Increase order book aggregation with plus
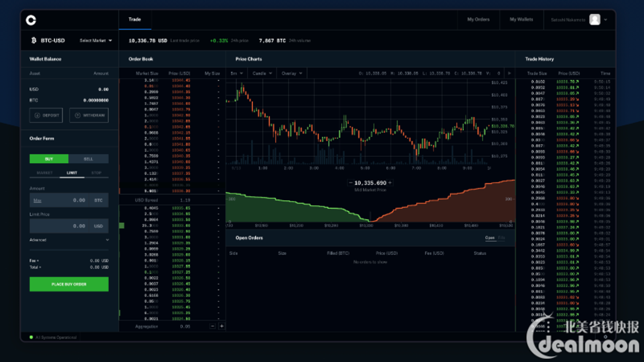The image size is (644, 362). coord(221,326)
